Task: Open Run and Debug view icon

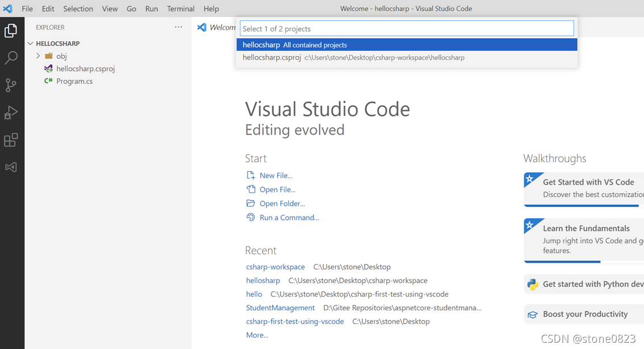Action: [11, 112]
